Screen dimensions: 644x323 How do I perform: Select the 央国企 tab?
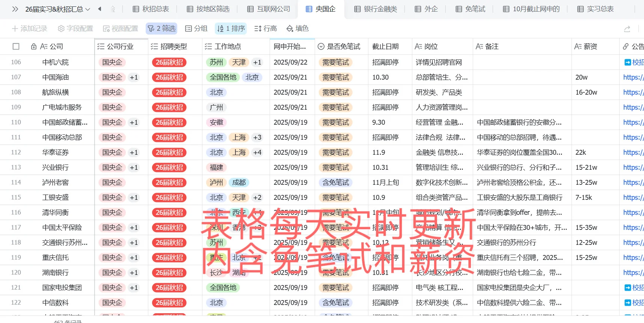point(321,9)
